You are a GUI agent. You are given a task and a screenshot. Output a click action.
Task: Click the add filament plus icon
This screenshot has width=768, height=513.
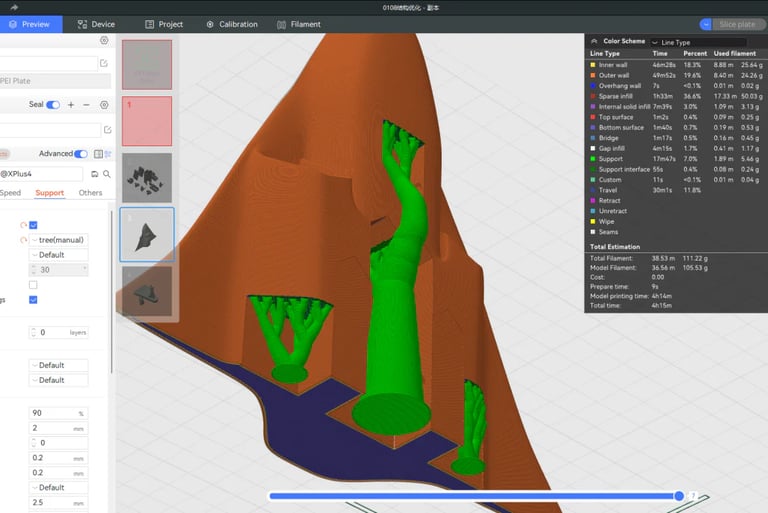(x=70, y=105)
